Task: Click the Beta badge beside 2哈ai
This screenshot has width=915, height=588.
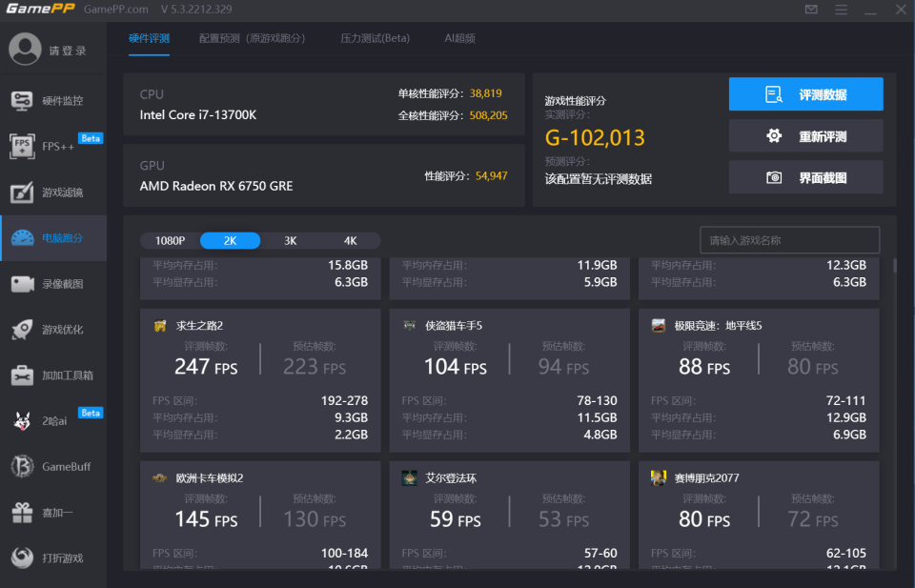Action: [91, 413]
